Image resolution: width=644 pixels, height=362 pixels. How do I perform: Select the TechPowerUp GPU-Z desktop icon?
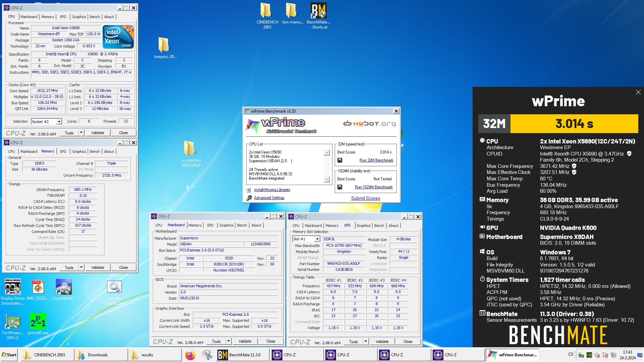click(x=12, y=326)
